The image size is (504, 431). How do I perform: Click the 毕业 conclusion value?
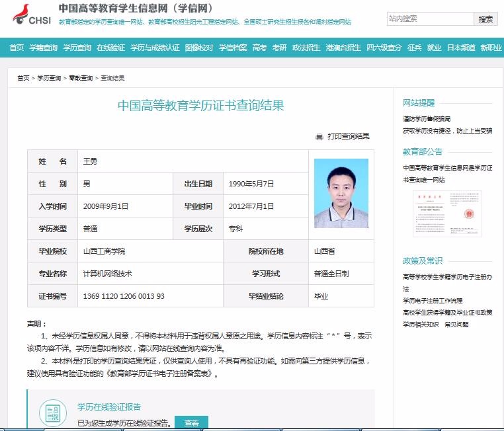[x=321, y=296]
